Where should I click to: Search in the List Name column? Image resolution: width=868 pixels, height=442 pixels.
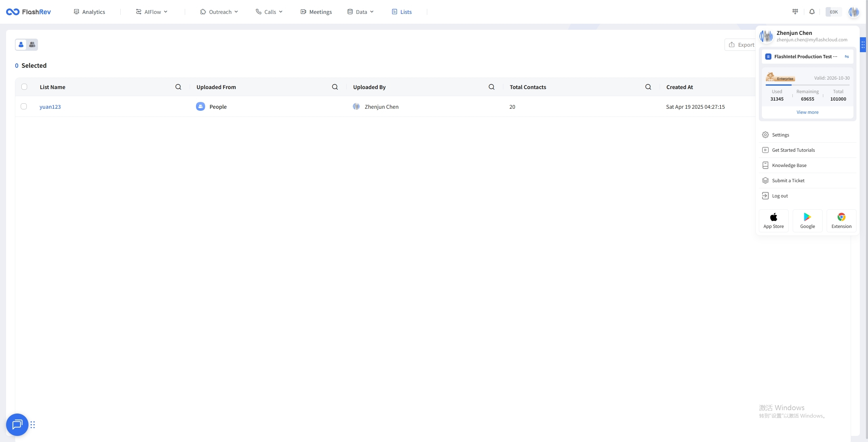pos(178,87)
